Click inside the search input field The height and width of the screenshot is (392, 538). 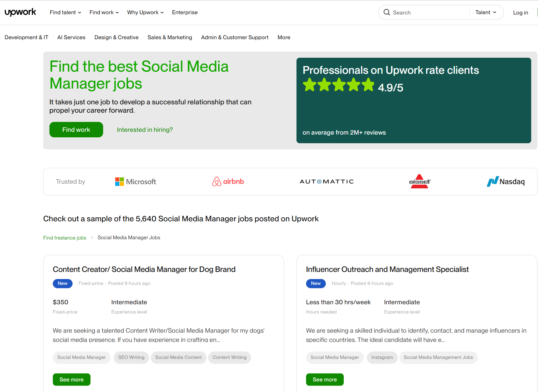click(x=426, y=12)
